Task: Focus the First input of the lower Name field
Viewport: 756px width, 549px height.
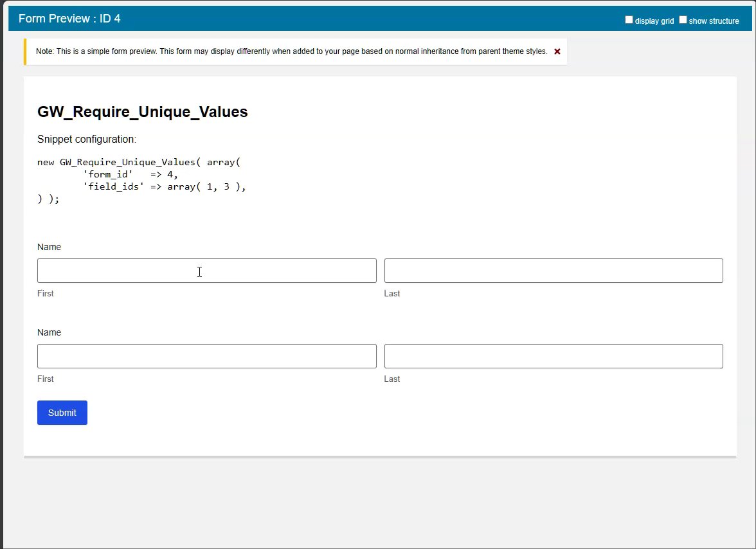Action: (x=206, y=356)
